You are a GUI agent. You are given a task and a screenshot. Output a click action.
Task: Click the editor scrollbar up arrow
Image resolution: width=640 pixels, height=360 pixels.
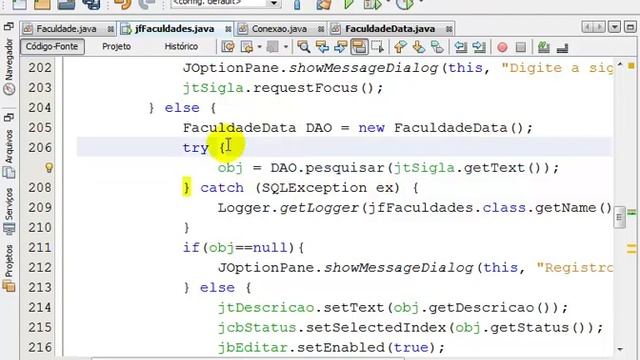[x=620, y=65]
